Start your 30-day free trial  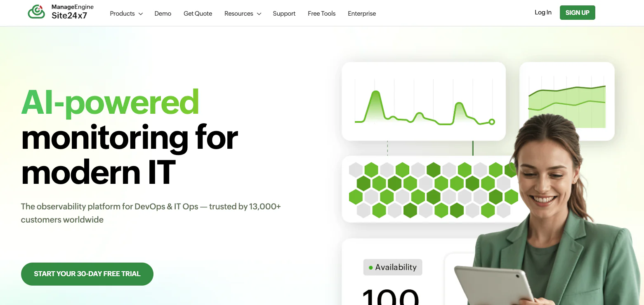87,274
